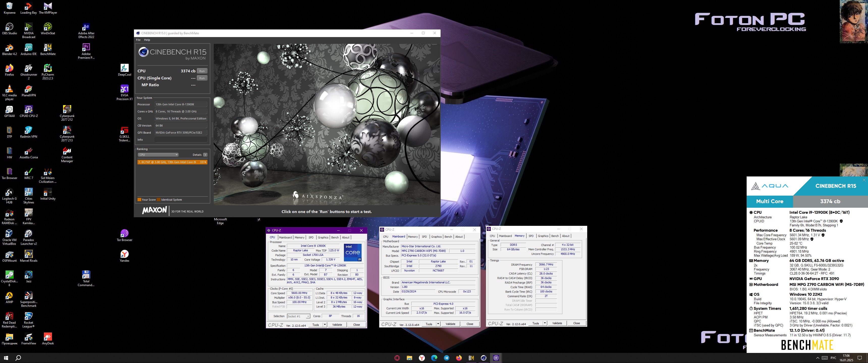Switch keyboard language indicator РУС
This screenshot has width=868, height=363.
833,358
